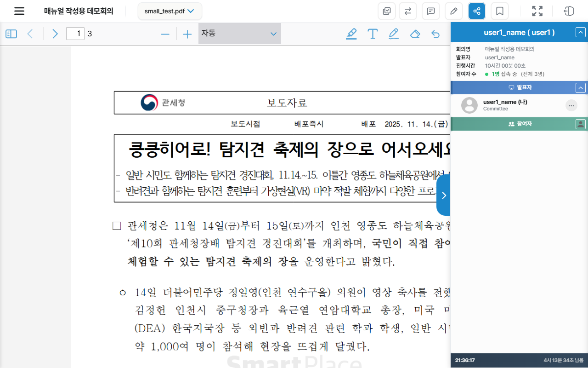Click the total page count 3
Screen dimensions: 588x368
90,34
